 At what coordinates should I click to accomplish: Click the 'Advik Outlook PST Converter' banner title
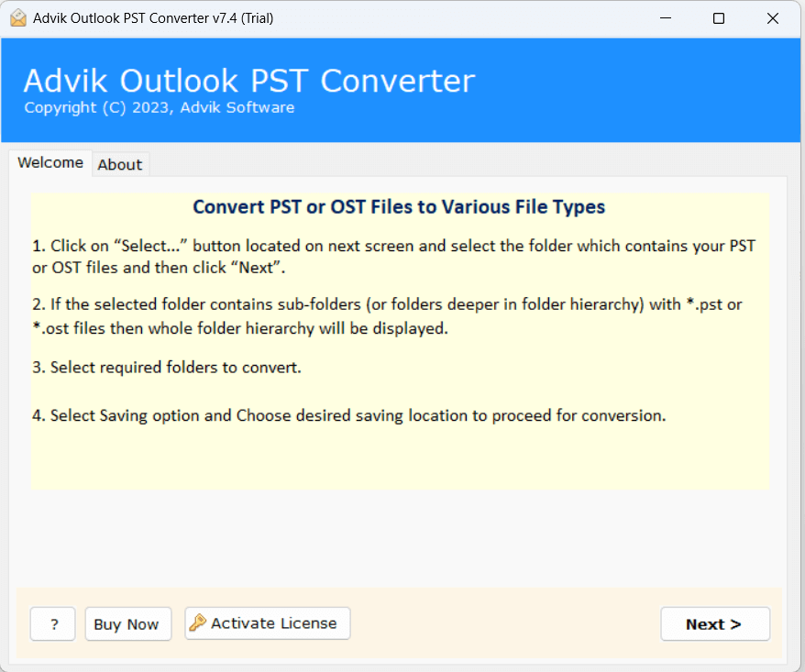tap(249, 81)
